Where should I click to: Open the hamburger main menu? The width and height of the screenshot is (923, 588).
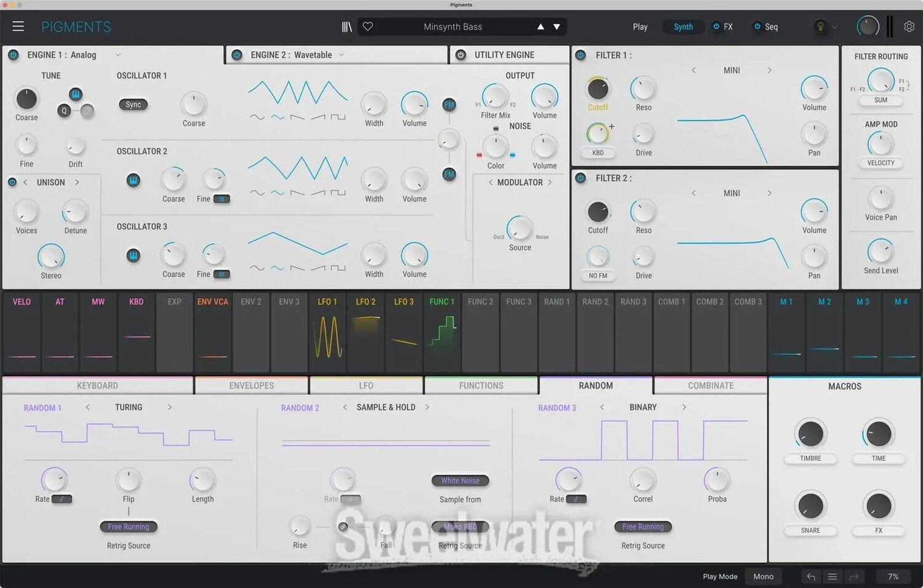click(x=18, y=26)
